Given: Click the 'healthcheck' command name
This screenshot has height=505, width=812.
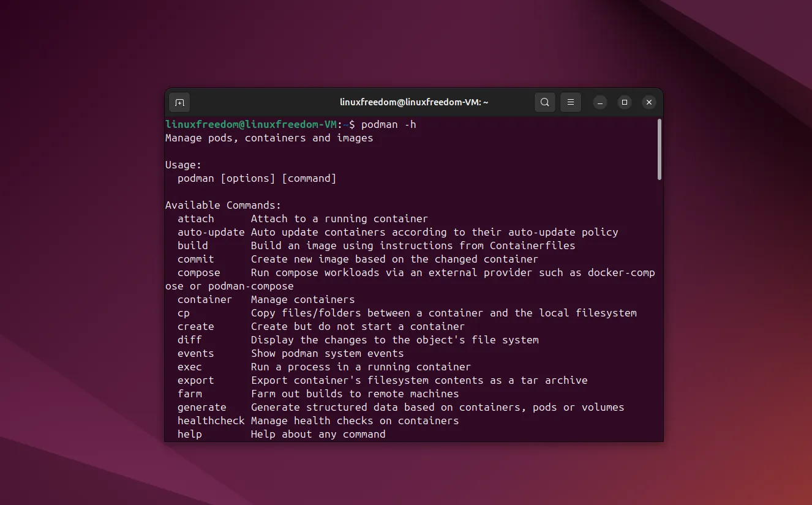Looking at the screenshot, I should point(211,421).
